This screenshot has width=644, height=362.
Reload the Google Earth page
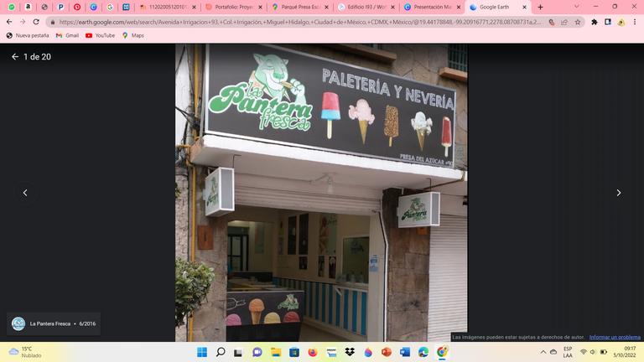pyautogui.click(x=36, y=22)
